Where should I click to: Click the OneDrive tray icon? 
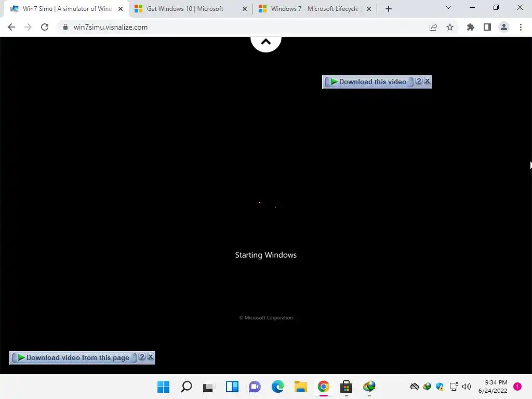(414, 387)
